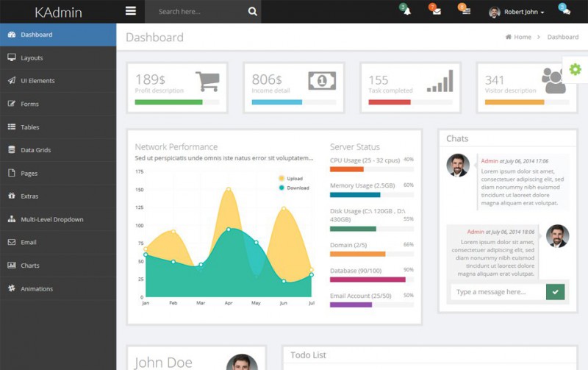Toggle the Upload series in chart legend
The height and width of the screenshot is (370, 588).
tap(293, 178)
